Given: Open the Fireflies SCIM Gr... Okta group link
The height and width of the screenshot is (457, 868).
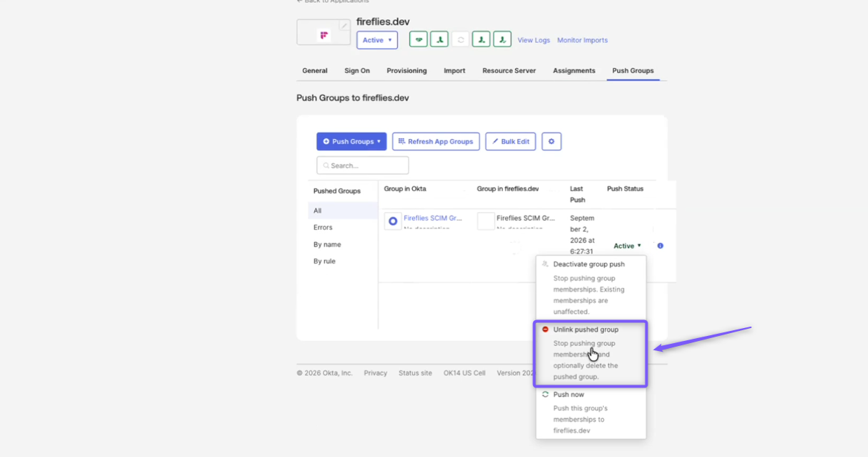Looking at the screenshot, I should pos(434,218).
